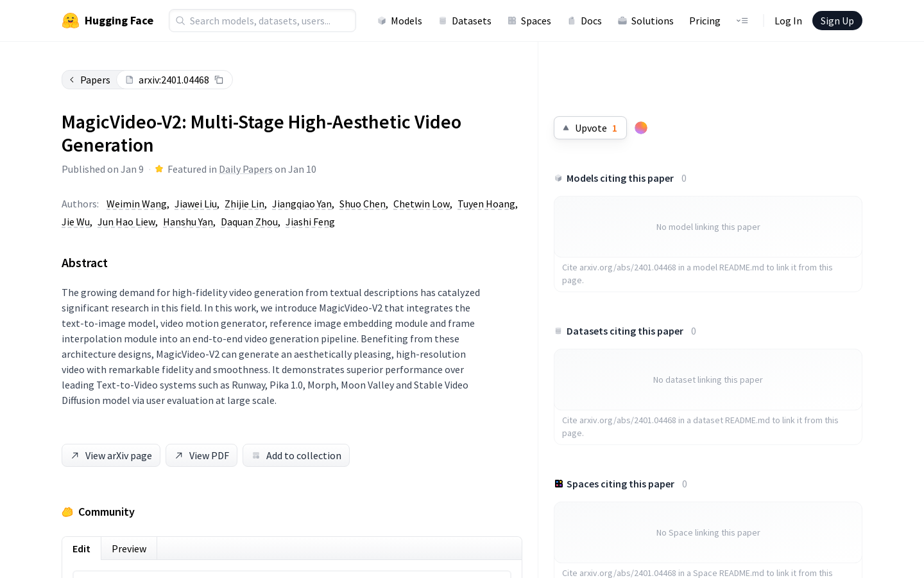Click the Solutions icon in navbar
Image resolution: width=924 pixels, height=578 pixels.
pos(622,21)
